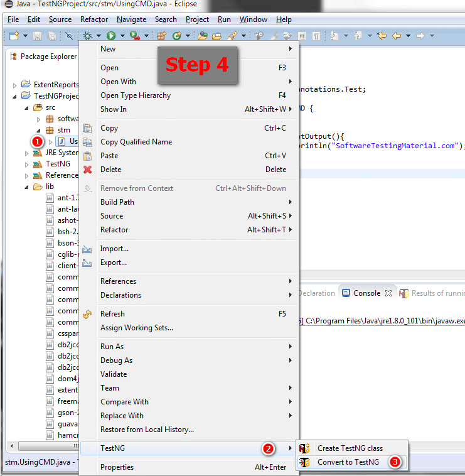465x476 pixels.
Task: Choose Assign Working Sets... entry
Action: (189, 328)
